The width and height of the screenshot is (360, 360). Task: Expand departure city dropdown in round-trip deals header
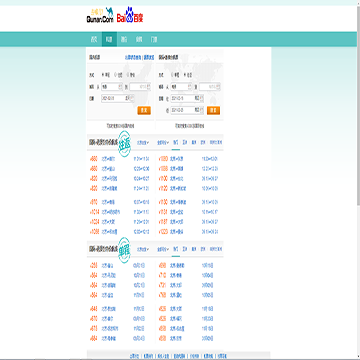(x=143, y=143)
